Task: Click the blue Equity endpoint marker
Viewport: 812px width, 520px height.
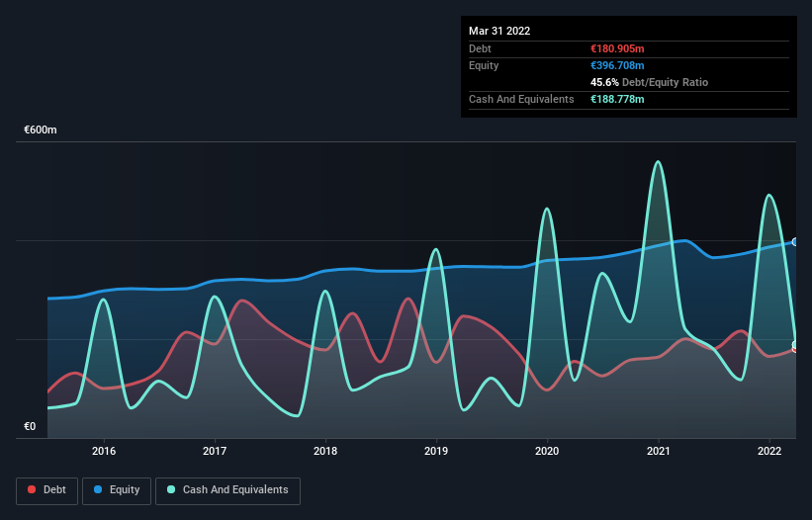Action: 795,241
